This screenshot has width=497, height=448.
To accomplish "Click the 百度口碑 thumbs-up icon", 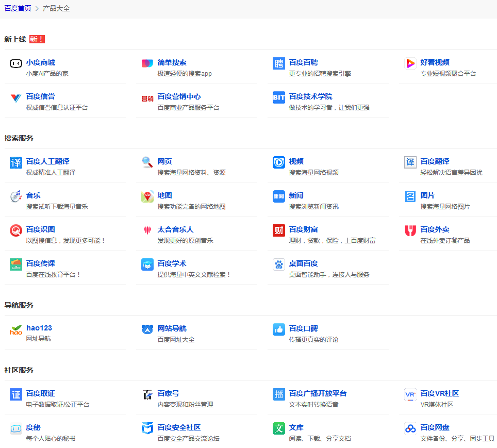I will 279,329.
